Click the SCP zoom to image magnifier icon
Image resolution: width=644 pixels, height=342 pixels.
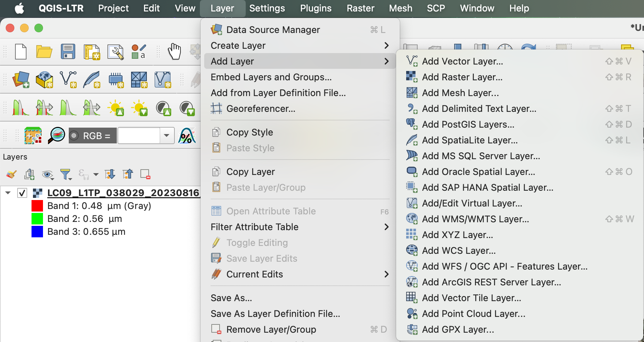tap(56, 136)
